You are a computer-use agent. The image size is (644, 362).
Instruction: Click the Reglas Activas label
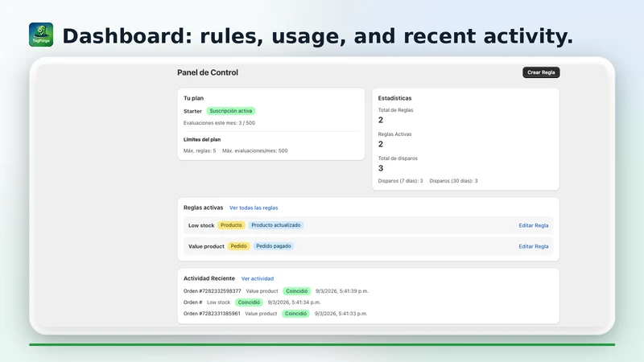(394, 134)
